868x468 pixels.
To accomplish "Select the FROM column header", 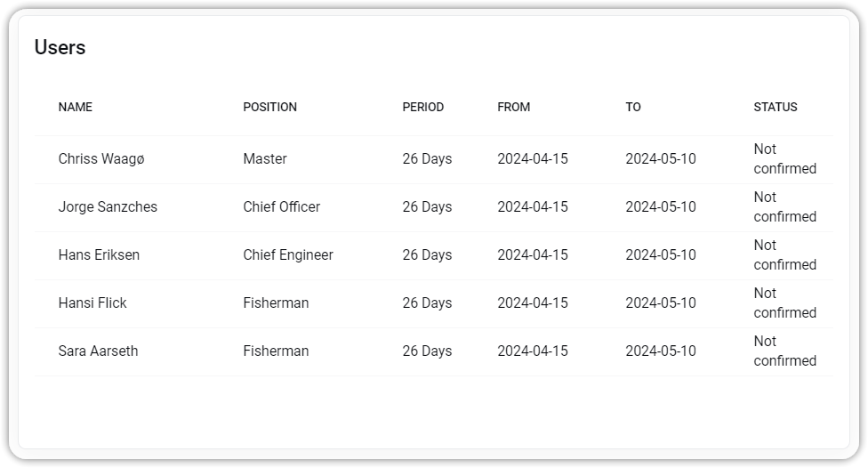I will [514, 107].
